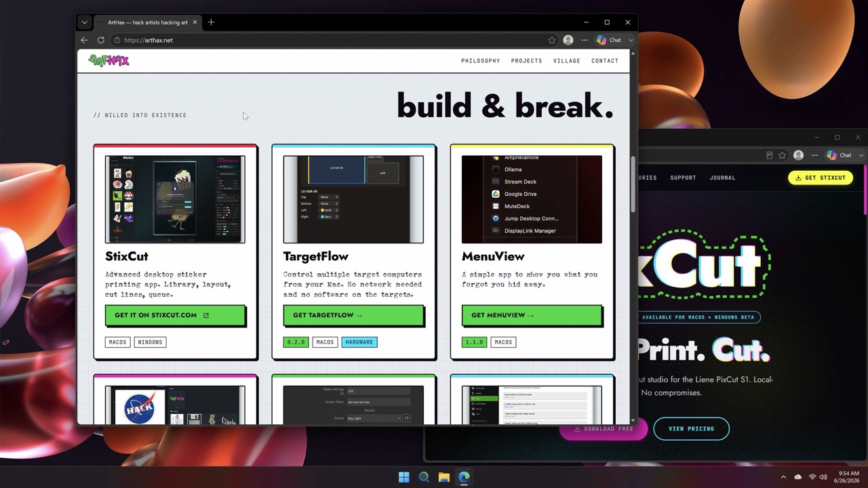The height and width of the screenshot is (488, 868).
Task: Show hidden system tray icons
Action: click(783, 477)
